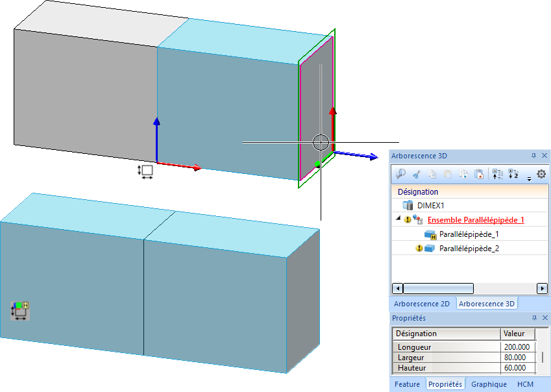Click the Propriétés panel vertical scrollbar

[x=543, y=358]
